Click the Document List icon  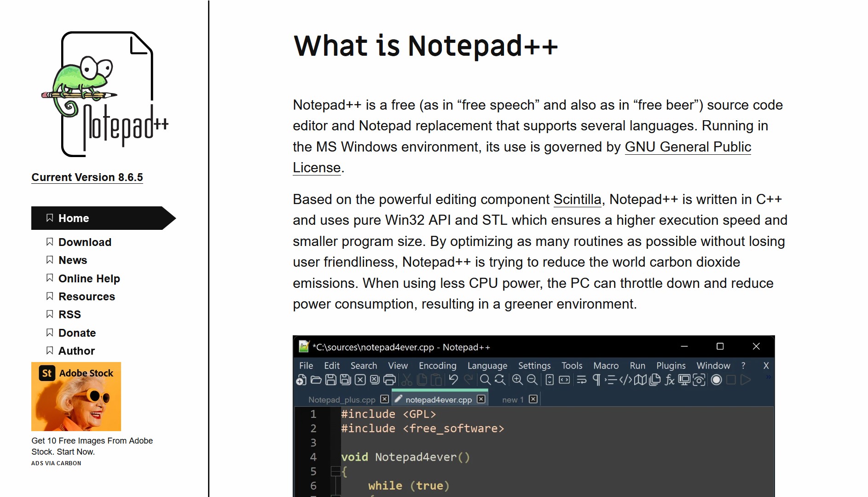[x=655, y=380]
